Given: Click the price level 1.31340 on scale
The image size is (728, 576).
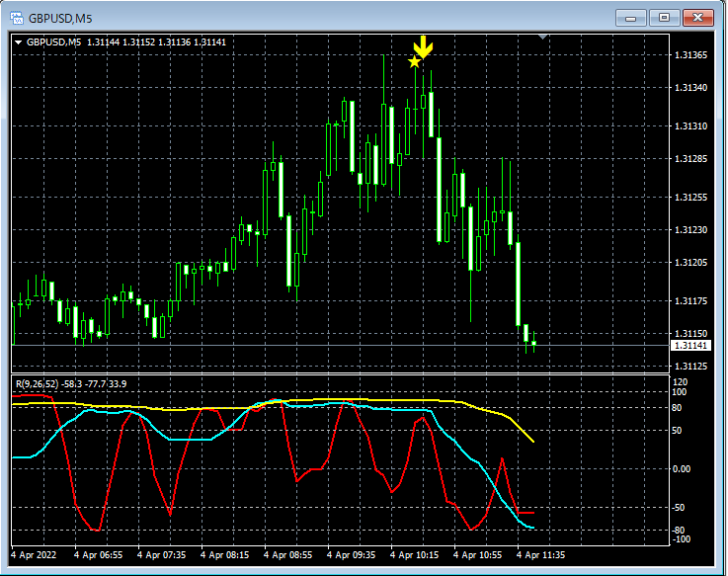Looking at the screenshot, I should (690, 88).
